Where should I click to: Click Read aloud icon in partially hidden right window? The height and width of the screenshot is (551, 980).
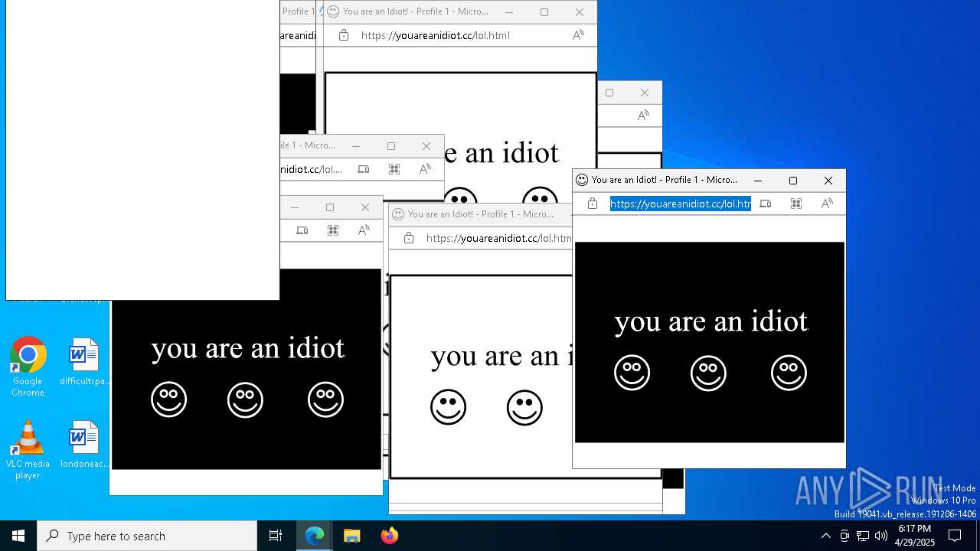[643, 116]
